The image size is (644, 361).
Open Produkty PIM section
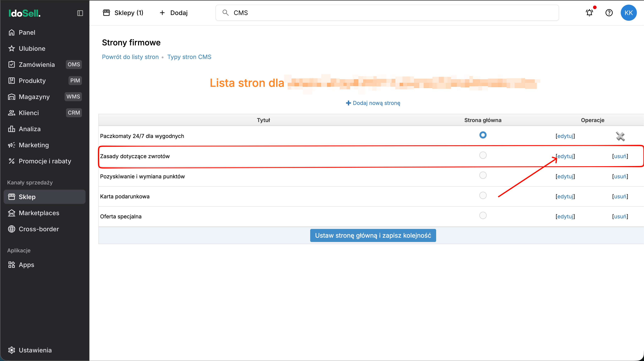click(45, 81)
